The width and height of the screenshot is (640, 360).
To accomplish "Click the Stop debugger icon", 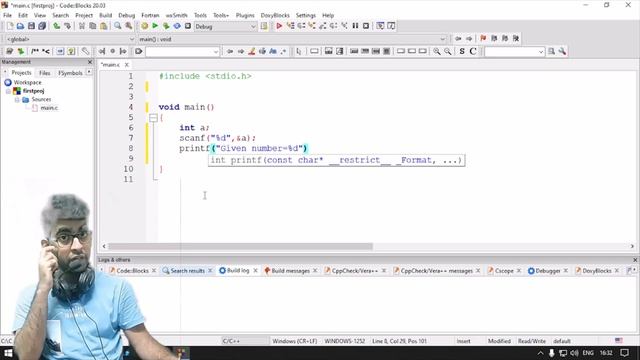I will pos(366,26).
